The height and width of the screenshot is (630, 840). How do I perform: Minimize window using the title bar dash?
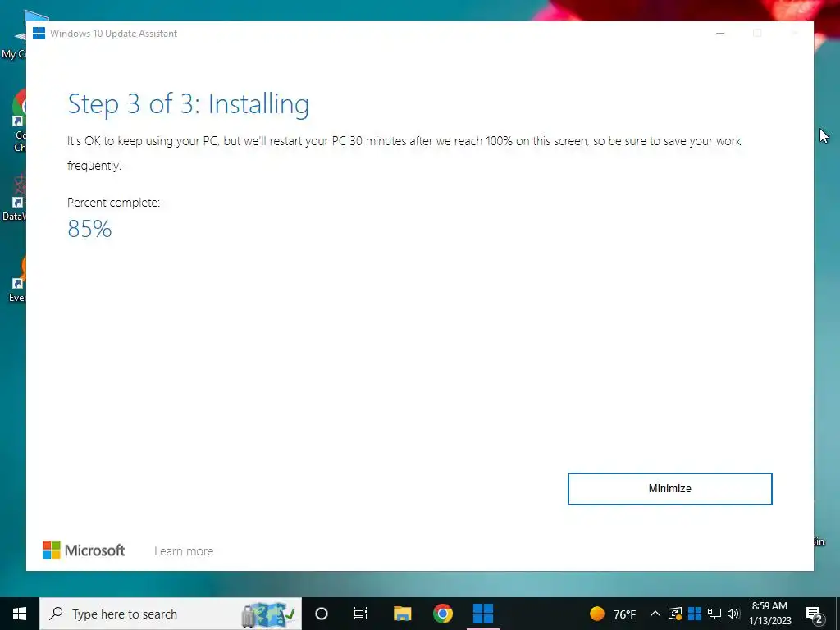(x=720, y=33)
